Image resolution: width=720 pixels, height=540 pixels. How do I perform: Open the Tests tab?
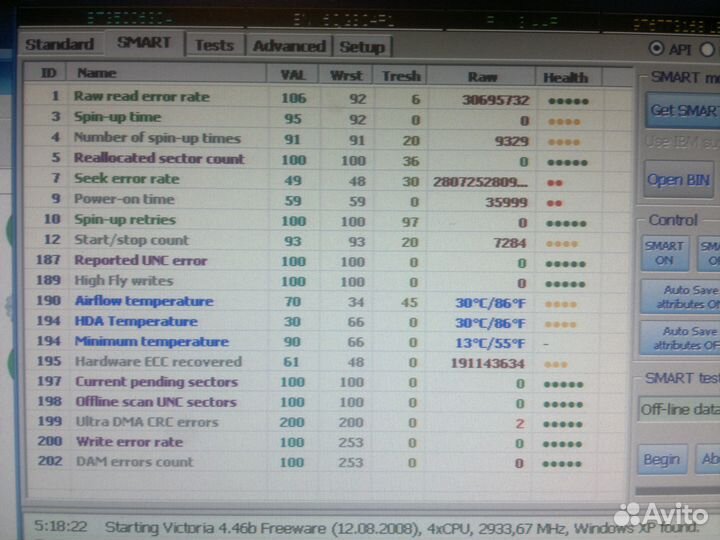click(214, 45)
